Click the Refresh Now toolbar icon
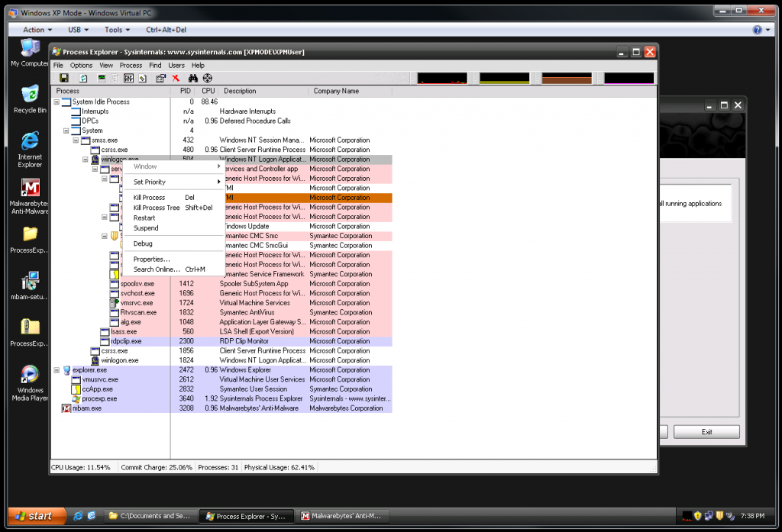 [x=83, y=79]
